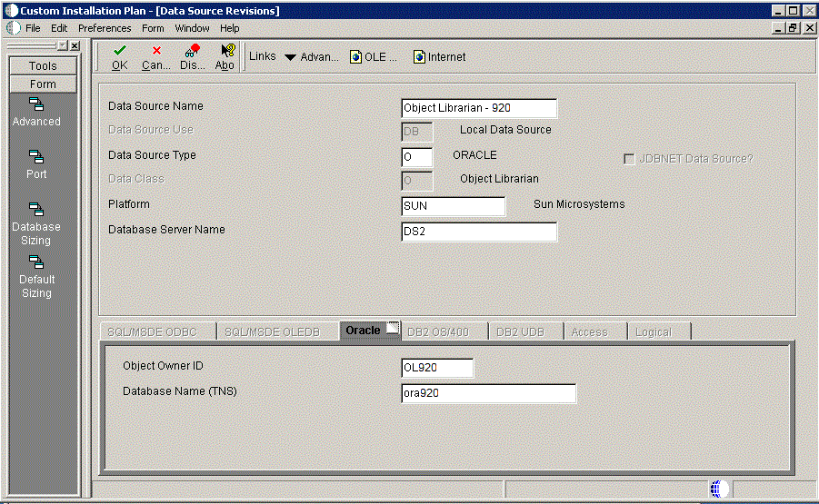Click the sidebar panel dropdown arrow

[64, 46]
